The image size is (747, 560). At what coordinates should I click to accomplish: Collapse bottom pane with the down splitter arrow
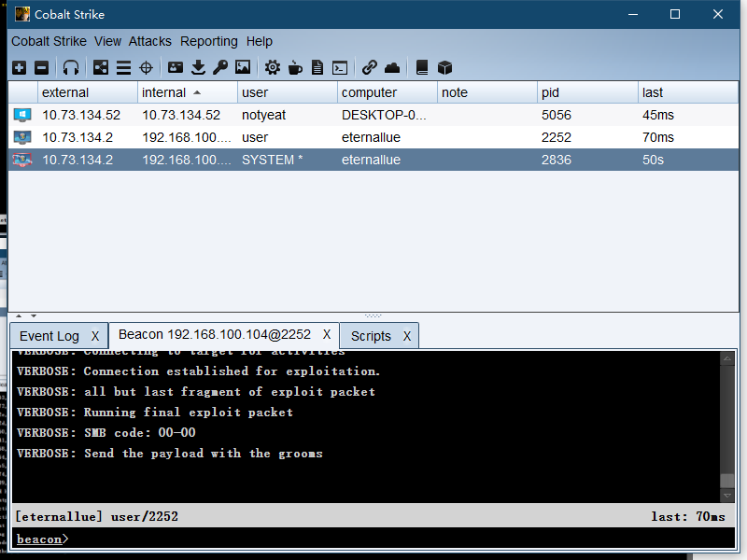tap(34, 315)
